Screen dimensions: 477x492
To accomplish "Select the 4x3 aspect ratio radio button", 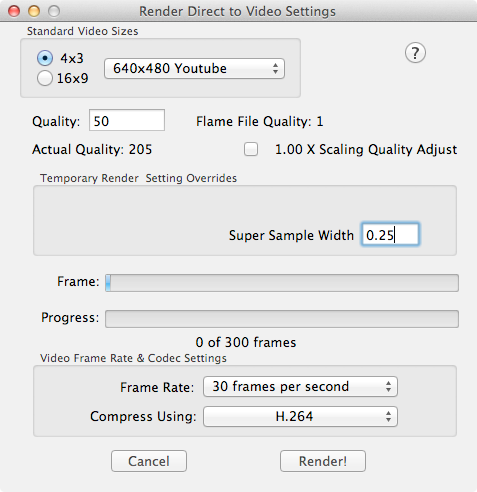I will coord(45,58).
